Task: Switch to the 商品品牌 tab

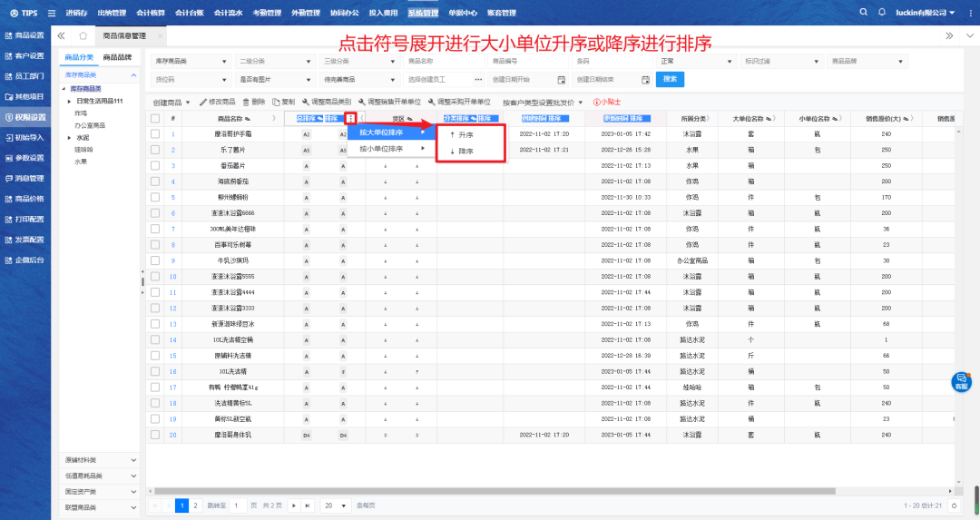Action: [117, 57]
